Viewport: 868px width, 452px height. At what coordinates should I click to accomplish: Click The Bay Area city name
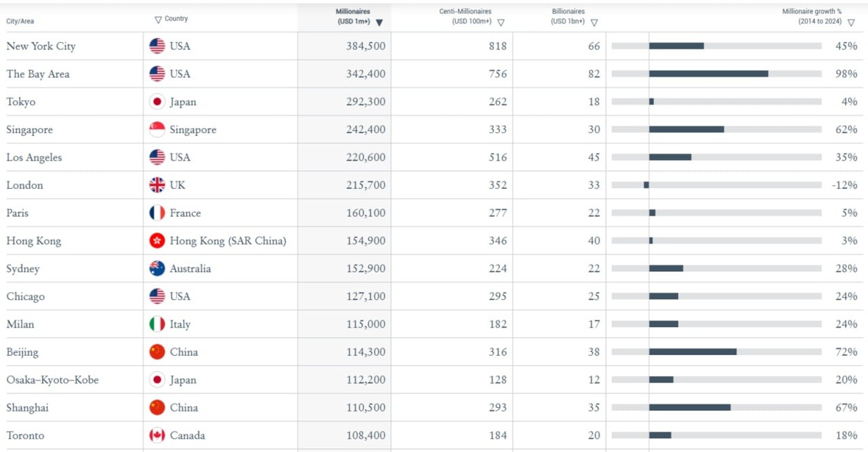pos(38,74)
